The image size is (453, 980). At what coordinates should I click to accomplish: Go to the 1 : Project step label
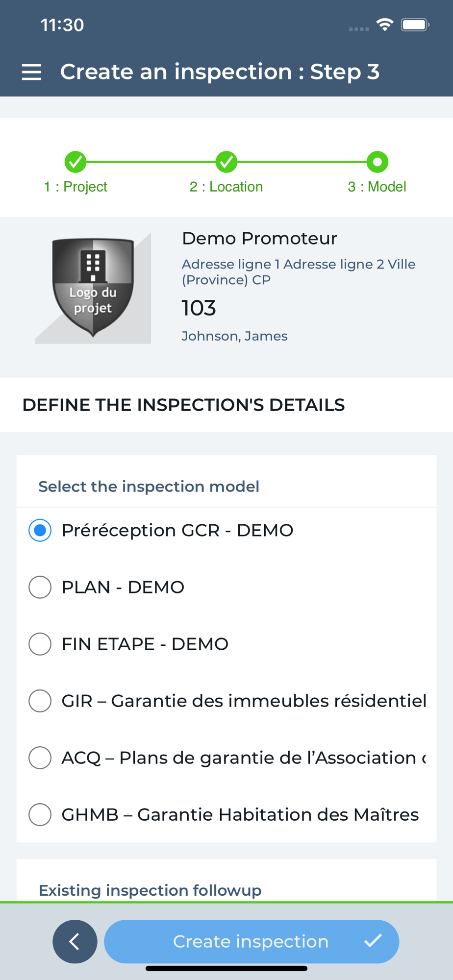pos(75,187)
